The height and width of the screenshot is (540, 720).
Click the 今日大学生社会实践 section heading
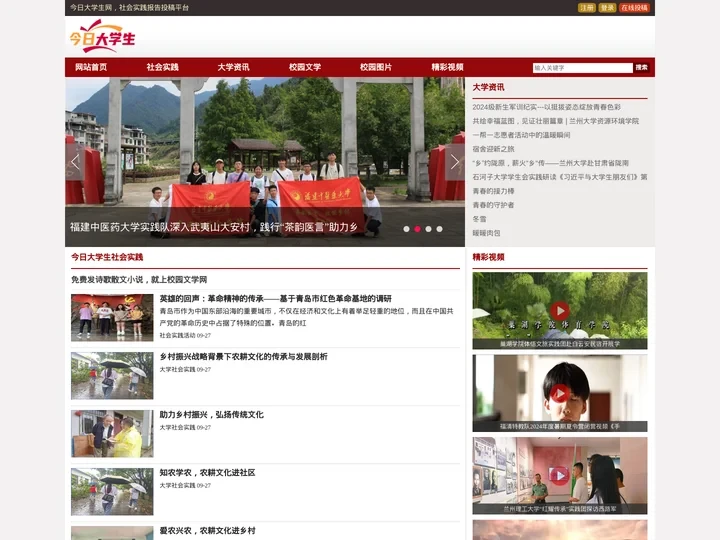pyautogui.click(x=107, y=257)
